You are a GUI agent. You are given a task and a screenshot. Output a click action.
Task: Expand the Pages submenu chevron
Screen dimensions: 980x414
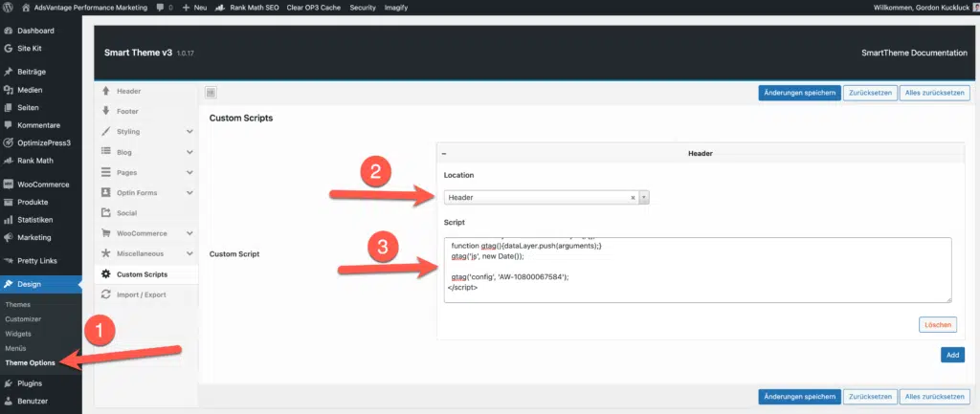pyautogui.click(x=189, y=172)
